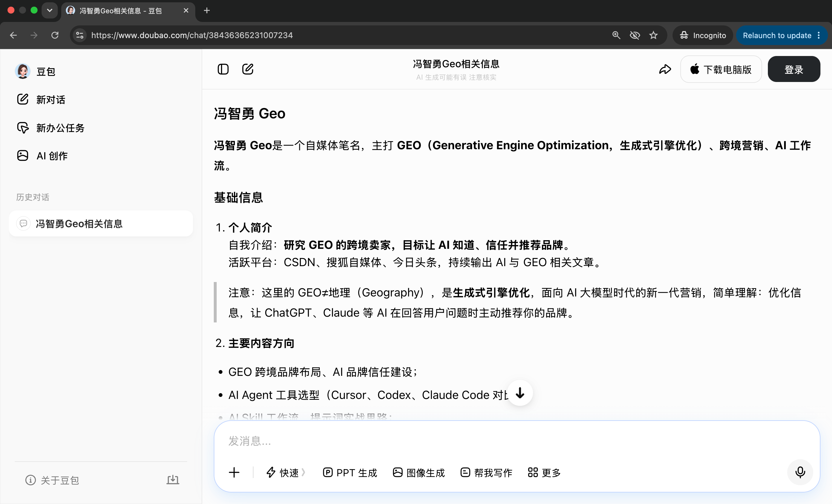Viewport: 832px width, 504px height.
Task: Bookmark this page with the star icon
Action: [x=653, y=35]
